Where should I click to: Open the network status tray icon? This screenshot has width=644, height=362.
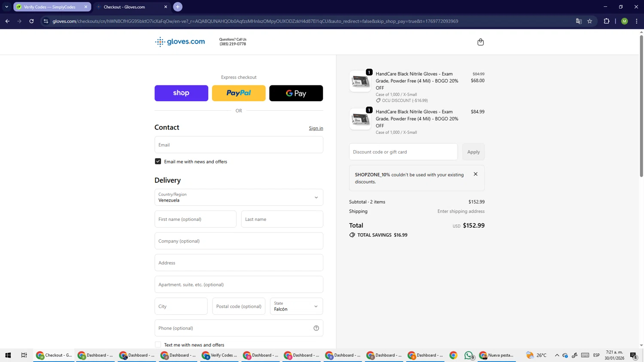565,355
